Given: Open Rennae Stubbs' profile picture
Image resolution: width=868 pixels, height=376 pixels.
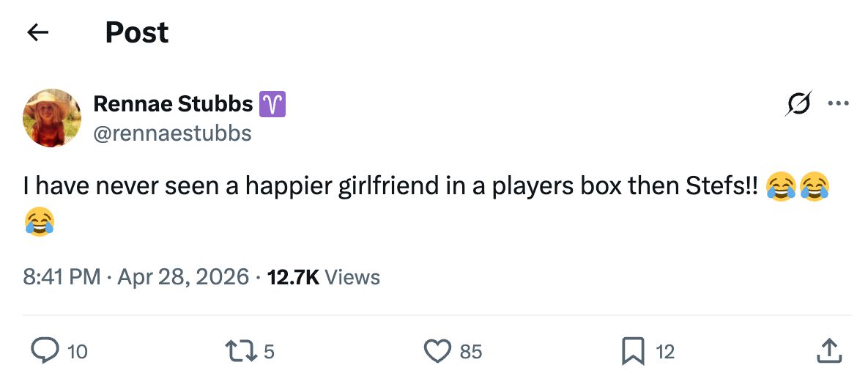Looking at the screenshot, I should (x=52, y=118).
